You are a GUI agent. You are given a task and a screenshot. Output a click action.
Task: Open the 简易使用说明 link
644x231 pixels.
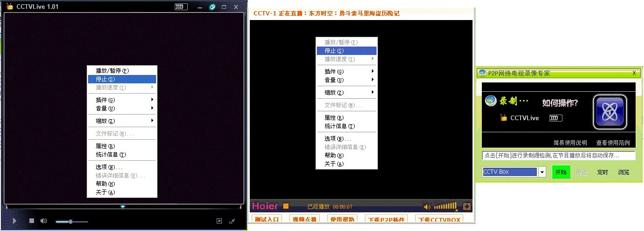[x=570, y=143]
